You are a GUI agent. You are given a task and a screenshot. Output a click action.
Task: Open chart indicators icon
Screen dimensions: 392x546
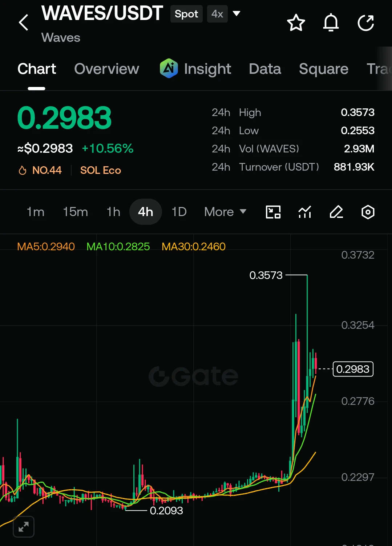305,212
